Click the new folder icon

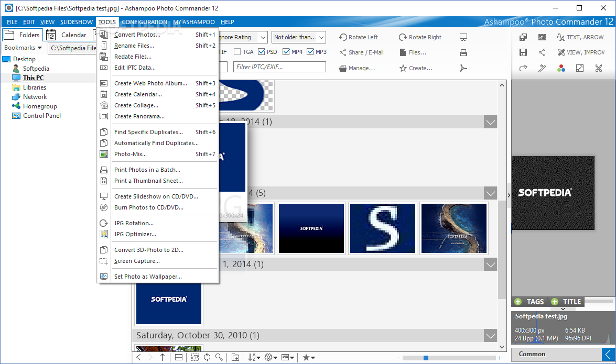(235, 357)
